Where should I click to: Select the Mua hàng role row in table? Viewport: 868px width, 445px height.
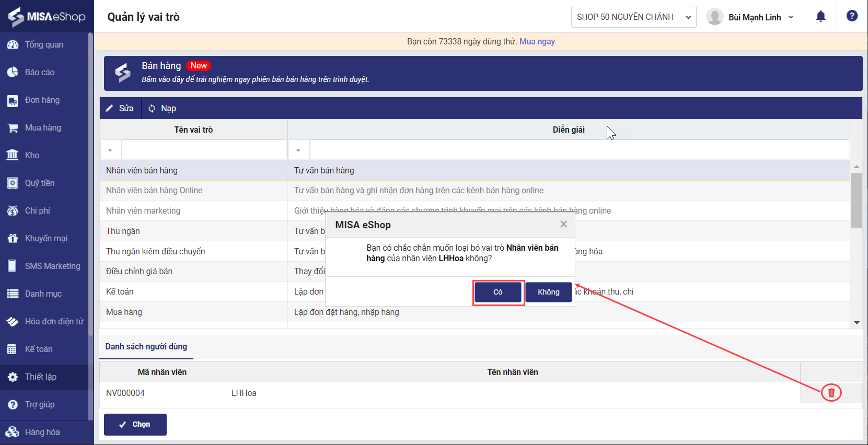474,312
